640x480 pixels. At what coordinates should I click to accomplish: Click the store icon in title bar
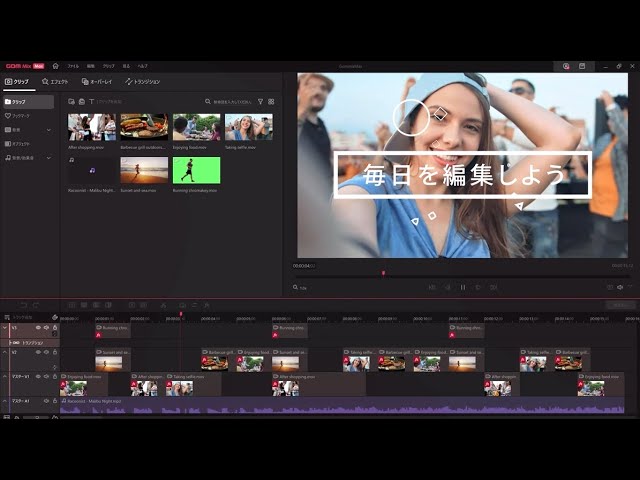pos(582,66)
